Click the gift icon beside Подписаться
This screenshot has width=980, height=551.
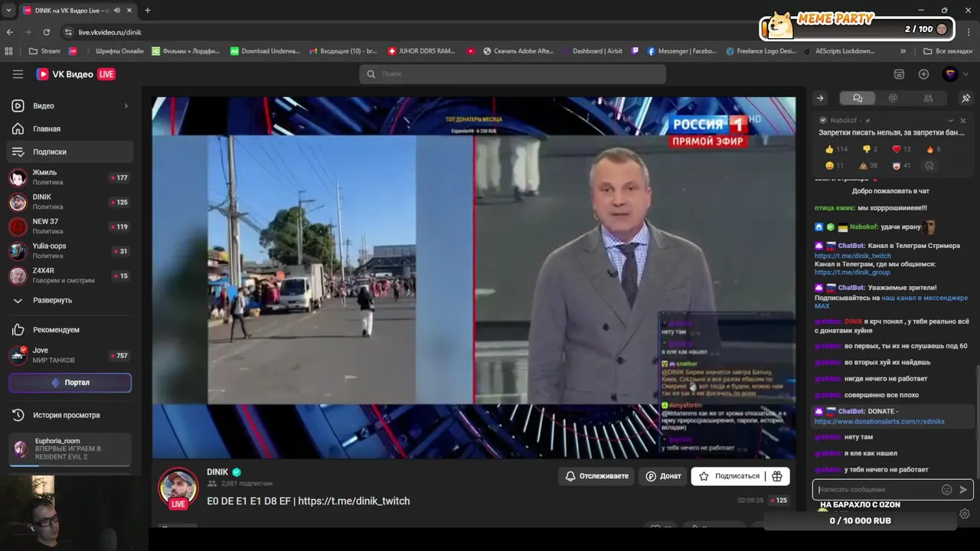pos(777,476)
